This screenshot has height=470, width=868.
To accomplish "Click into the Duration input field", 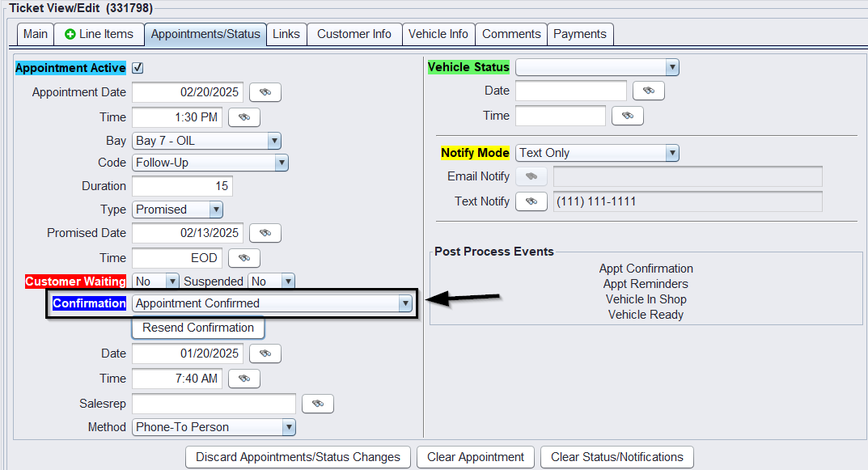I will click(x=182, y=186).
